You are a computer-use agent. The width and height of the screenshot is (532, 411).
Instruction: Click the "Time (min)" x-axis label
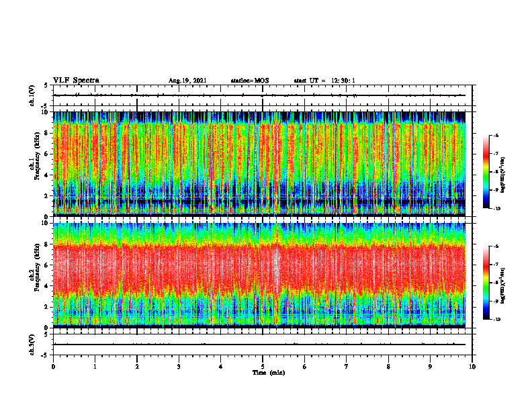(269, 373)
